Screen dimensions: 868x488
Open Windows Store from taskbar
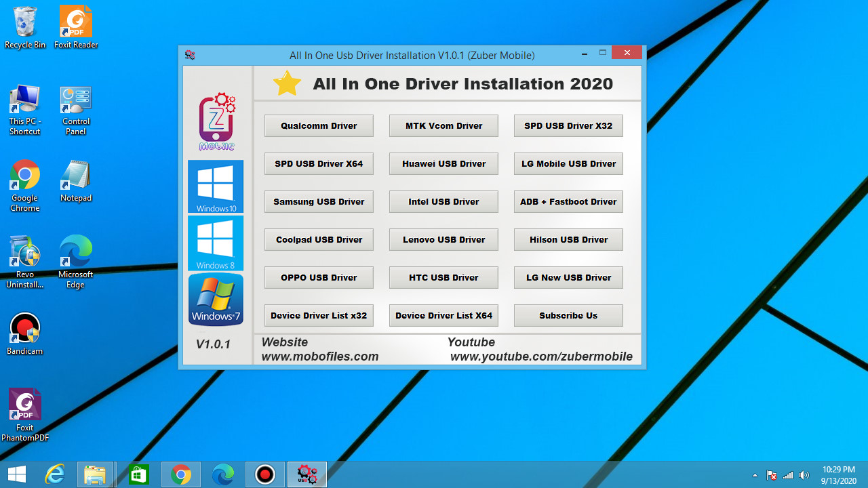click(x=138, y=474)
